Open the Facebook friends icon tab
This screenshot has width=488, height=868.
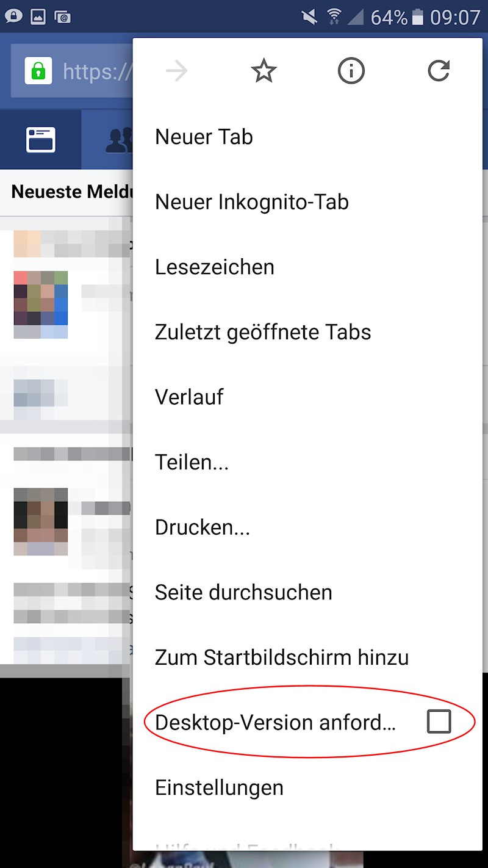pos(120,140)
